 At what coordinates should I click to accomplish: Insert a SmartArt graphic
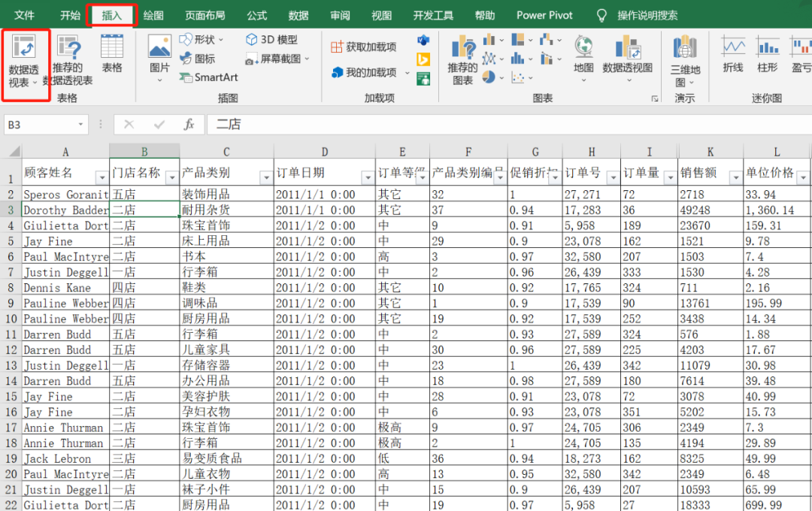208,77
